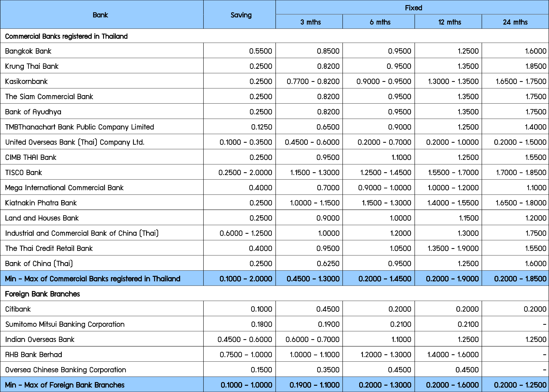Viewport: 549px width, 392px height.
Task: Click Siam Commercial Bank 24 mths rate 1.7500
Action: point(536,97)
